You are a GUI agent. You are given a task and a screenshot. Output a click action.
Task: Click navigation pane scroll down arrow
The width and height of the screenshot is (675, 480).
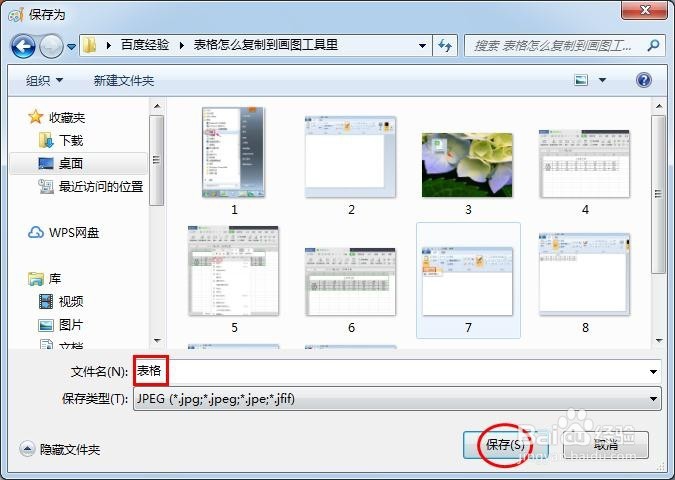tap(157, 341)
